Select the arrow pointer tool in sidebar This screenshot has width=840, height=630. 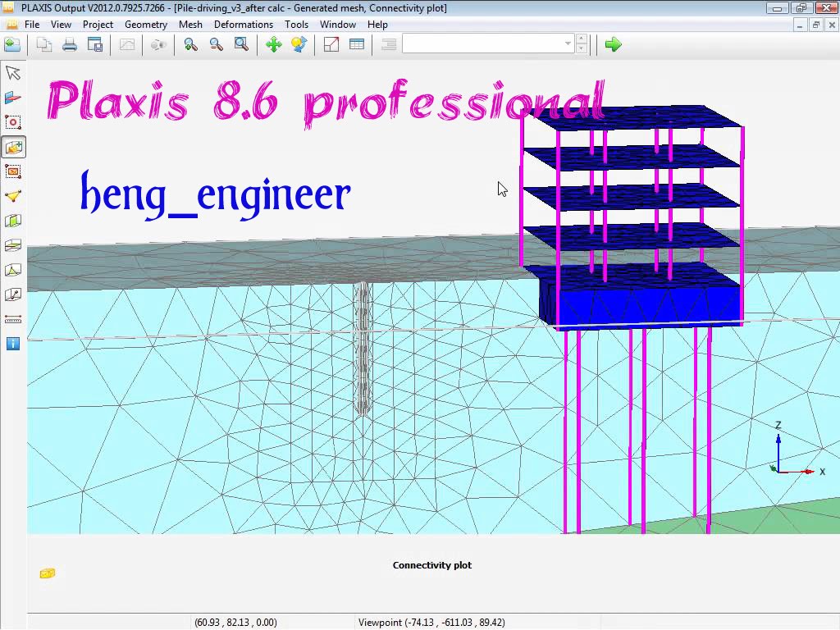click(x=12, y=73)
